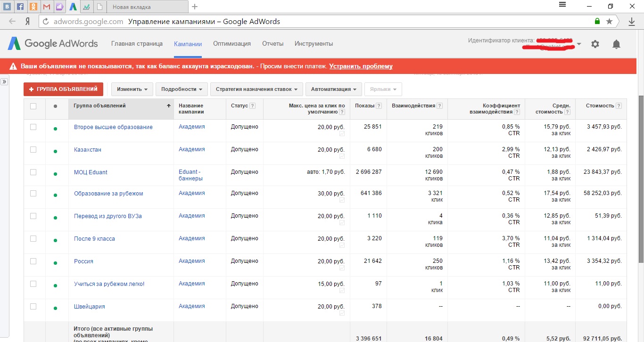
Task: Open browser downloads arrow icon
Action: (632, 22)
